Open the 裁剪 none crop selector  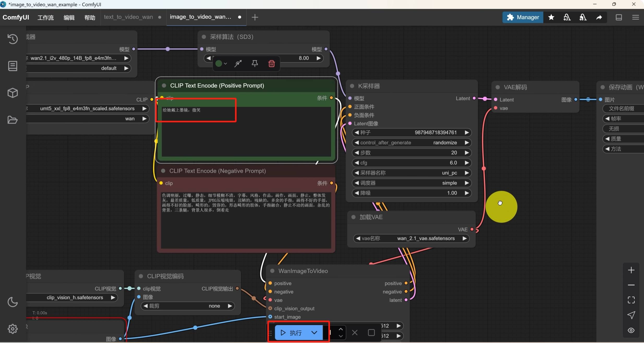click(x=188, y=306)
